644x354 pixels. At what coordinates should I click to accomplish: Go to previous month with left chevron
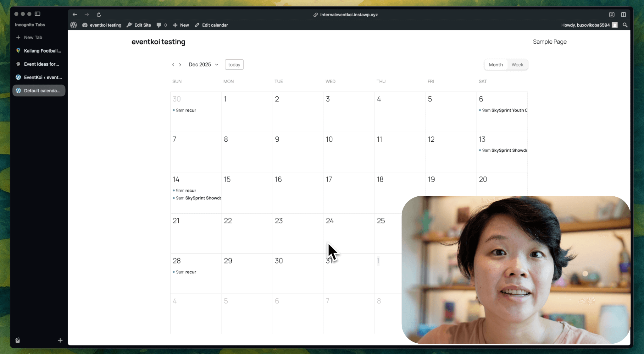coord(173,65)
